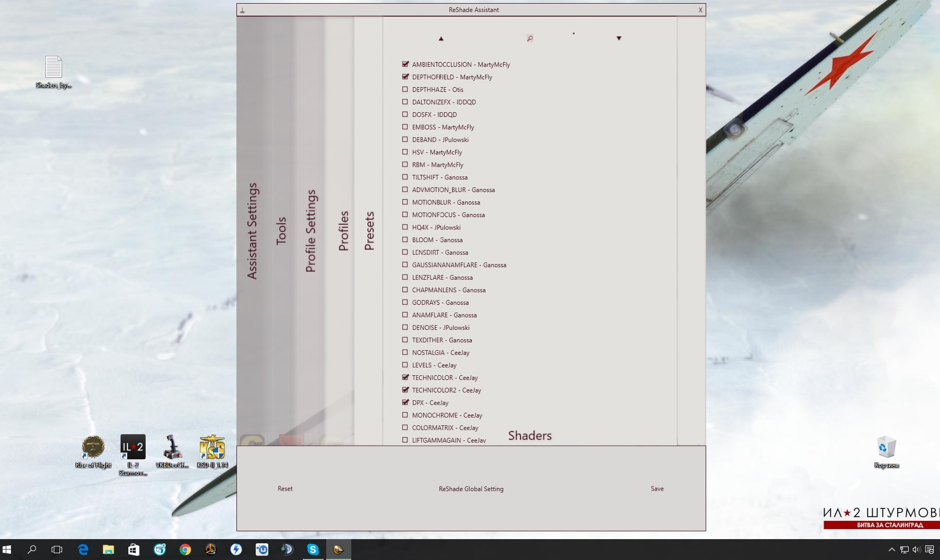This screenshot has height=560, width=940.
Task: Show hidden system tray icons
Action: tap(891, 550)
